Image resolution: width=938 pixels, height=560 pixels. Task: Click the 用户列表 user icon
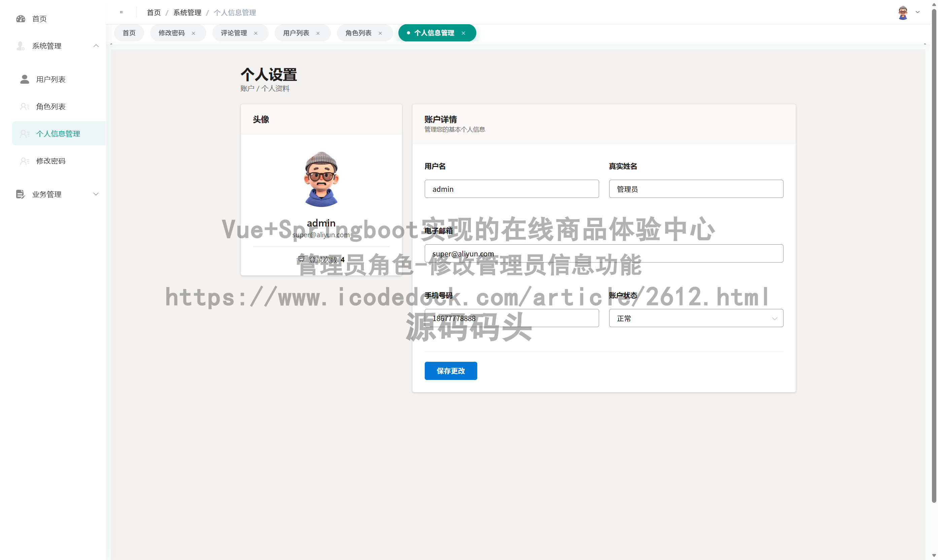25,79
